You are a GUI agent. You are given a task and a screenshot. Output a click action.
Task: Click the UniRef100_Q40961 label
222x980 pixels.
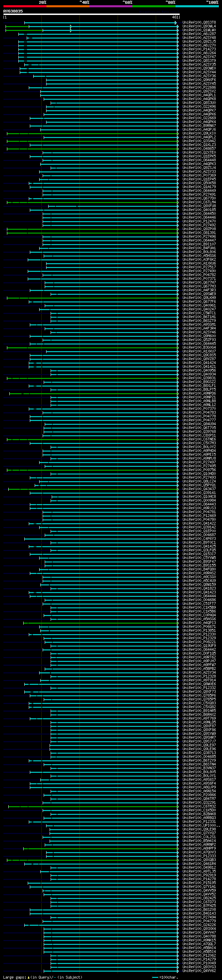coord(199,305)
